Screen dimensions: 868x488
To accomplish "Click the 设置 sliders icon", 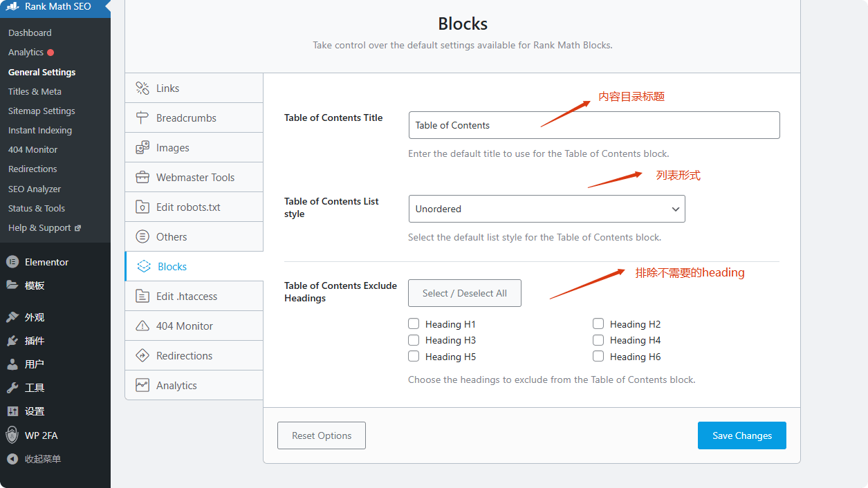I will 12,411.
